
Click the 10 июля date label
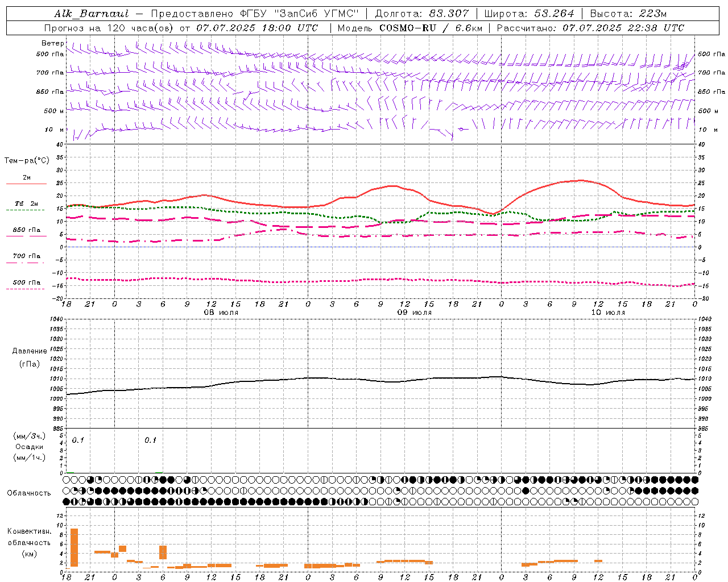(608, 313)
